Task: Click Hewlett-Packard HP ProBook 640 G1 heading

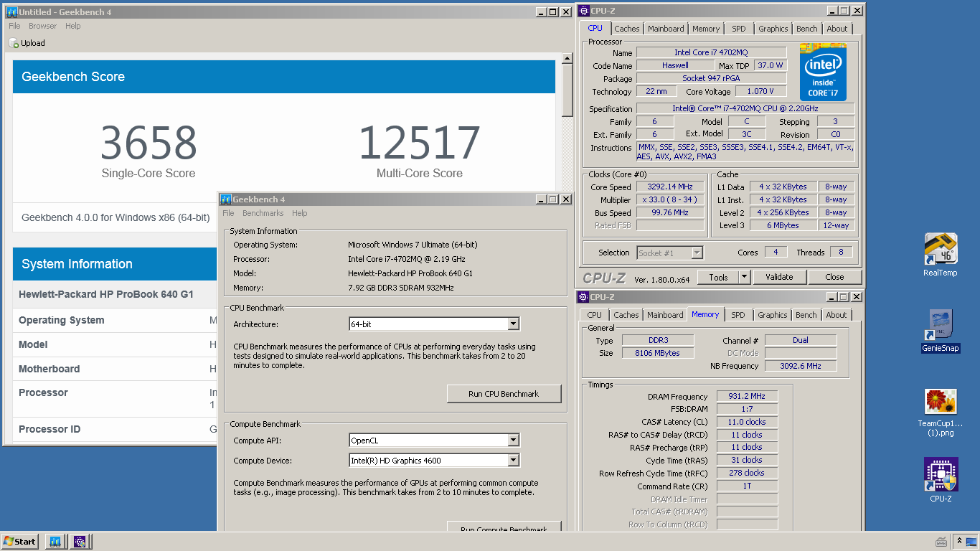Action: tap(106, 295)
